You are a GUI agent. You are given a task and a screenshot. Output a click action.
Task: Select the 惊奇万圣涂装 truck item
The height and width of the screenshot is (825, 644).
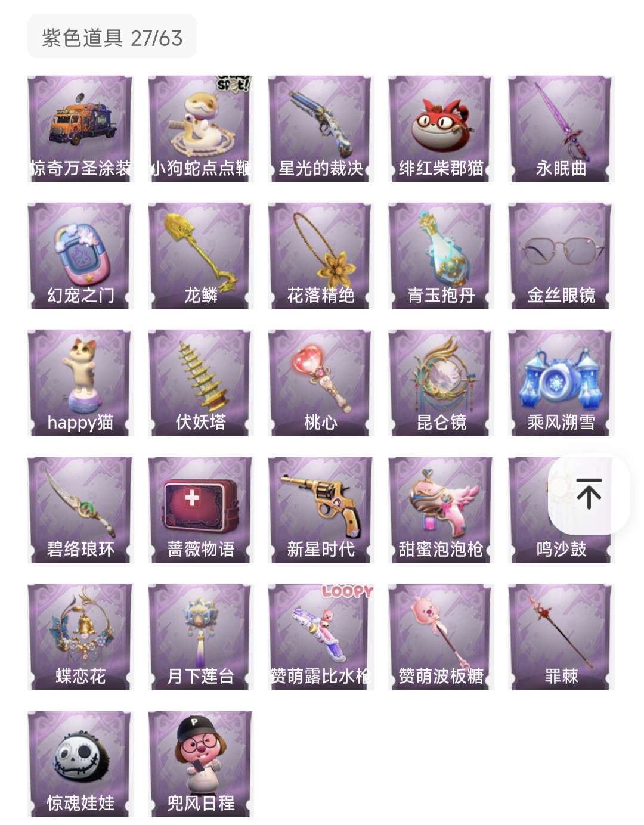[80, 129]
